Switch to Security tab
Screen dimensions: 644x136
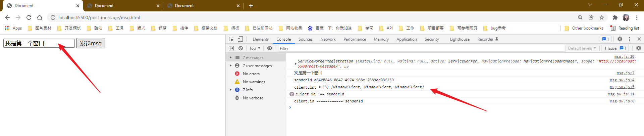pyautogui.click(x=432, y=39)
